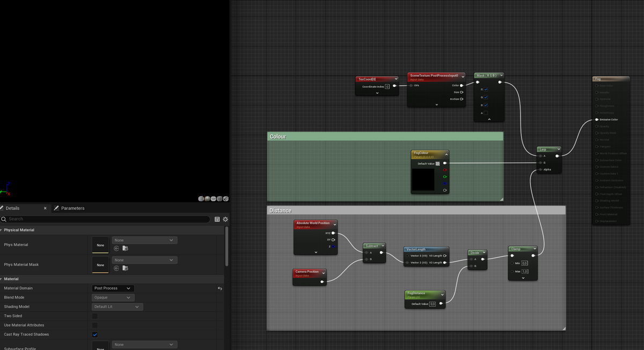This screenshot has height=350, width=644.
Task: Click the blue channel pin on FogColour
Action: point(445,183)
